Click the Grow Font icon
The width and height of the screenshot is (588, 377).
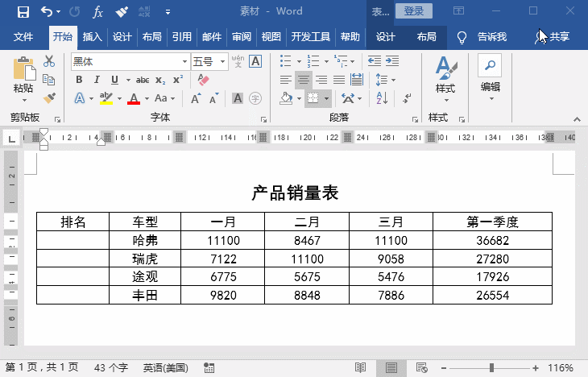(x=196, y=98)
